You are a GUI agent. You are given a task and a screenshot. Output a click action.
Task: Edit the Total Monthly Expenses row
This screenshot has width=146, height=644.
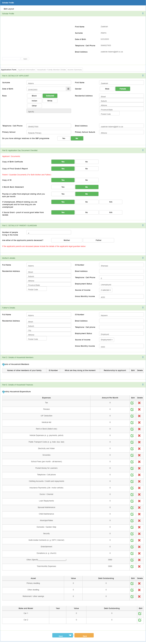coord(132,566)
